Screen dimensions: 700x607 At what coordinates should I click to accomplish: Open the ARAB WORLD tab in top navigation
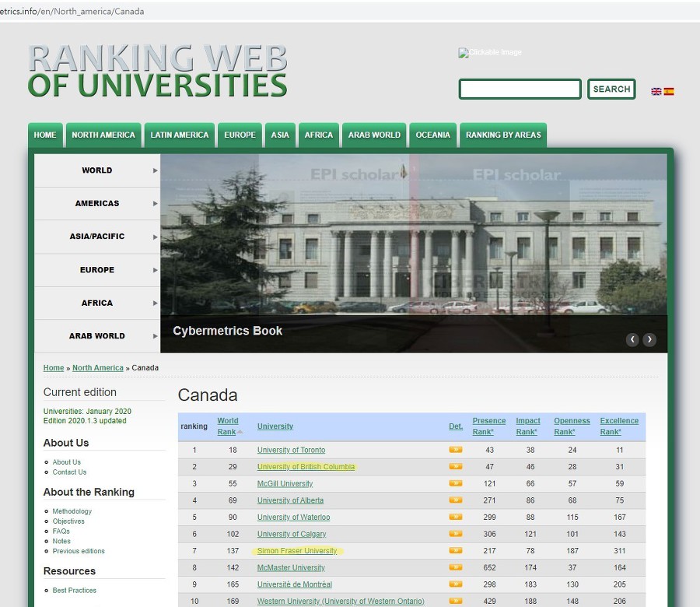[x=374, y=135]
